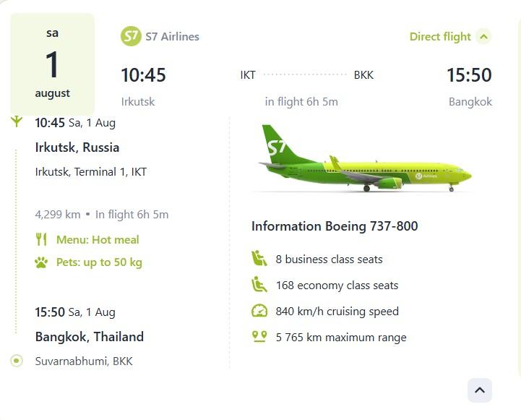
Task: Click the Information Boeing 737-800 heading
Action: coord(335,226)
